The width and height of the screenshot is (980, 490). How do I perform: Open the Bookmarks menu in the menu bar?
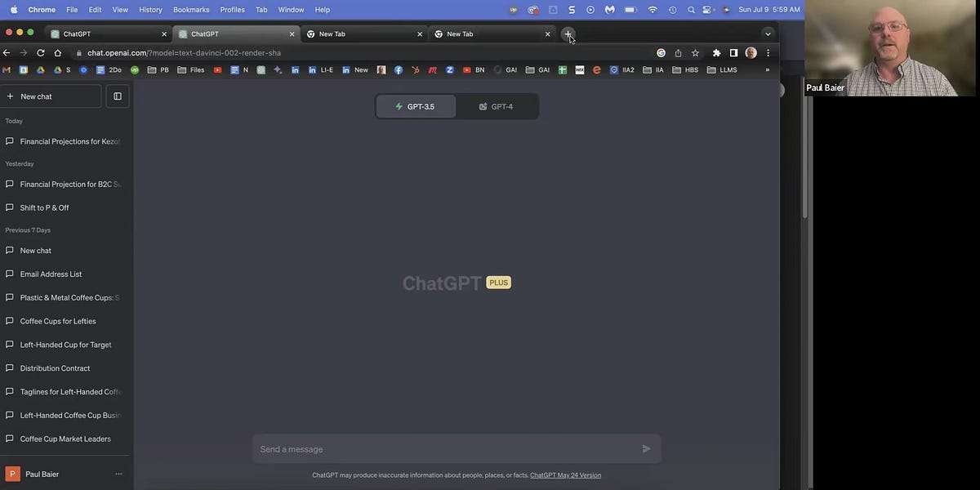pyautogui.click(x=190, y=9)
